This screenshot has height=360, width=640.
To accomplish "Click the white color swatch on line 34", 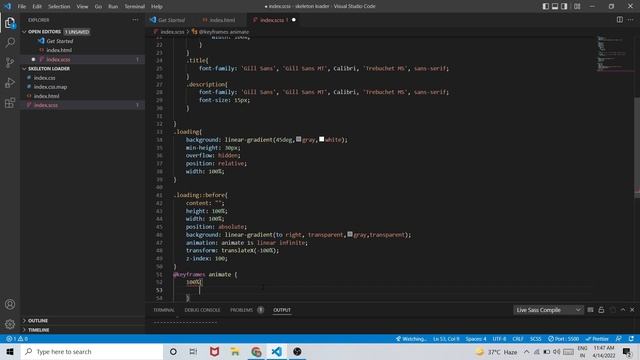I will (322, 140).
